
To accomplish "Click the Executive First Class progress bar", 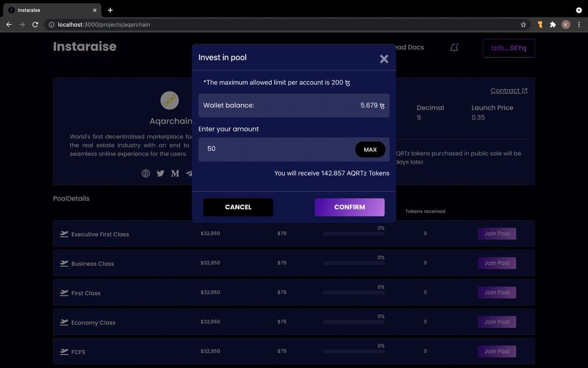I will pos(354,234).
